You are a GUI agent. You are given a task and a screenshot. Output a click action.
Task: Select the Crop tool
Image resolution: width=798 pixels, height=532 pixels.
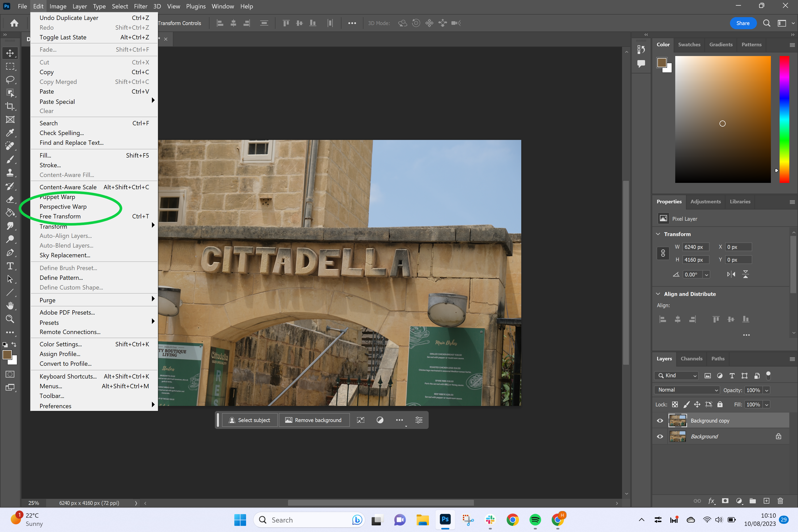10,106
